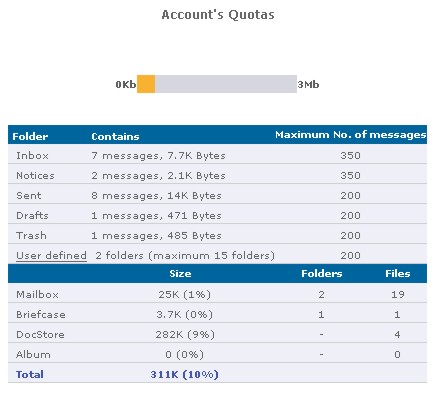Click the Files column header
The image size is (438, 393).
coord(398,274)
